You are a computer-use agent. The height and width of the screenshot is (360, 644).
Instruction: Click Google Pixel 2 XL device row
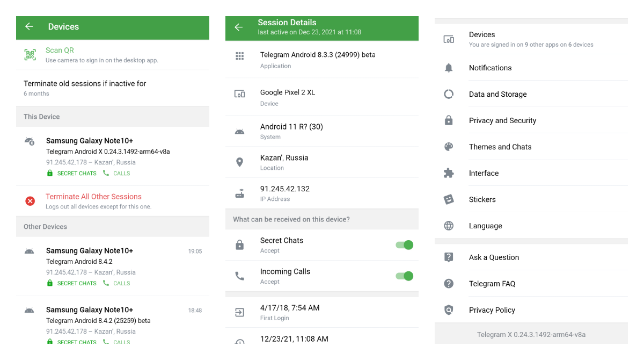[x=322, y=97]
